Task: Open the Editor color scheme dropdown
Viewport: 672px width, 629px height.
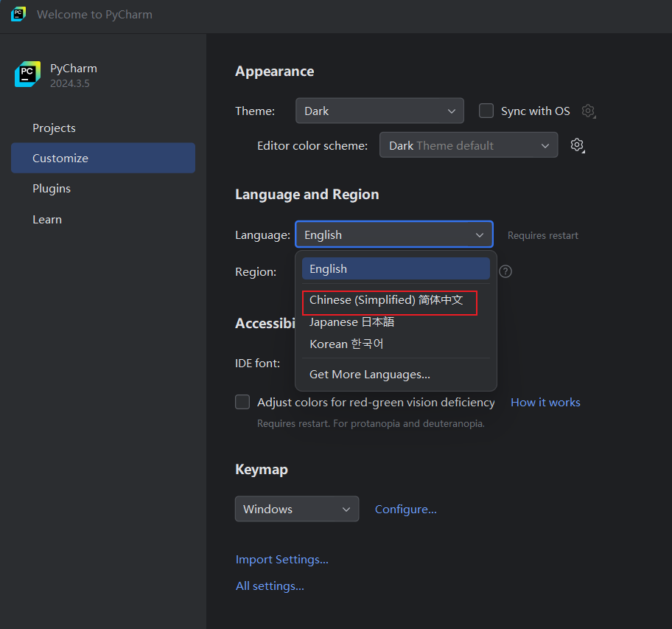Action: [x=469, y=145]
